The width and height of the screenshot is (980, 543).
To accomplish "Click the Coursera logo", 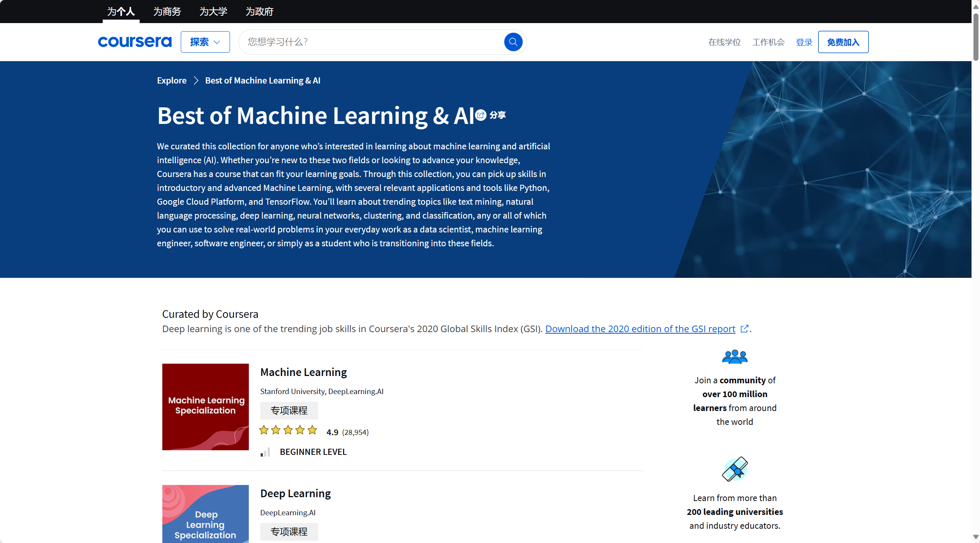I will click(135, 42).
